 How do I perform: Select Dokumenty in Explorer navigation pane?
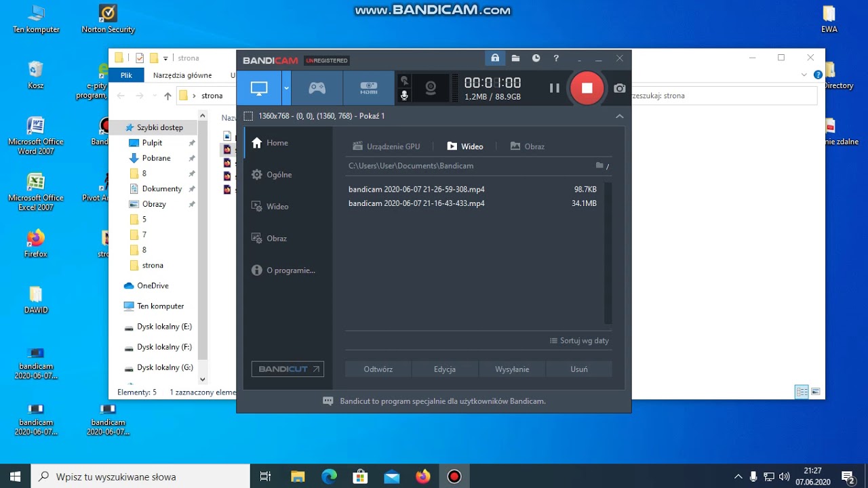click(x=162, y=188)
